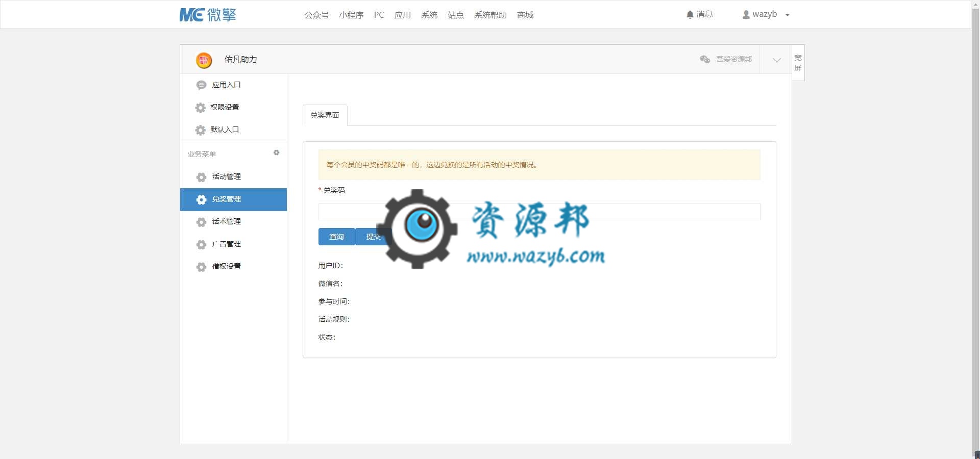Click the 提交 button
Image resolution: width=980 pixels, height=459 pixels.
tap(373, 237)
